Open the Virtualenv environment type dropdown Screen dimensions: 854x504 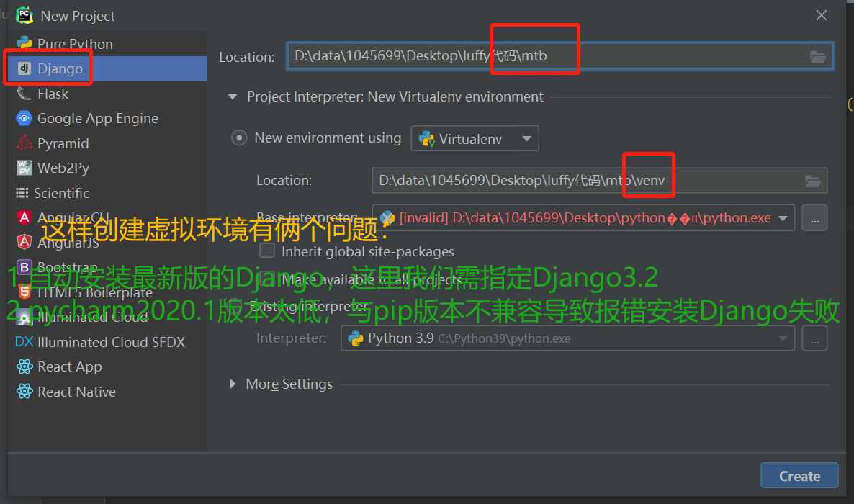pos(474,138)
